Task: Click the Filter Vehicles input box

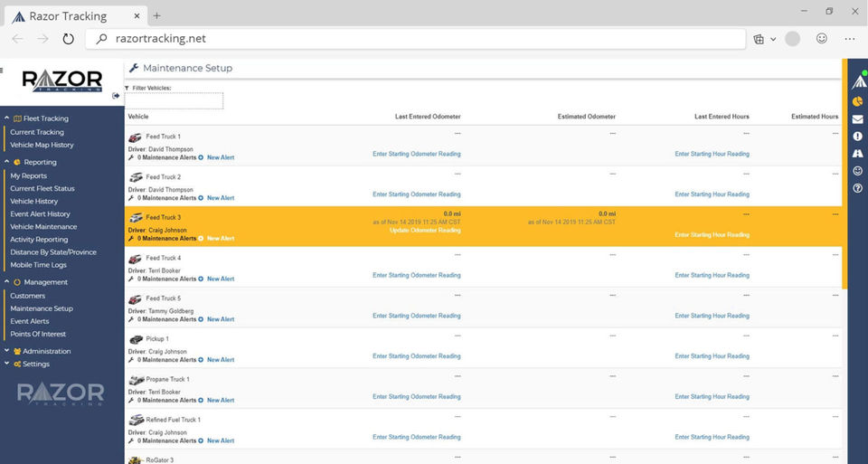Action: (175, 101)
